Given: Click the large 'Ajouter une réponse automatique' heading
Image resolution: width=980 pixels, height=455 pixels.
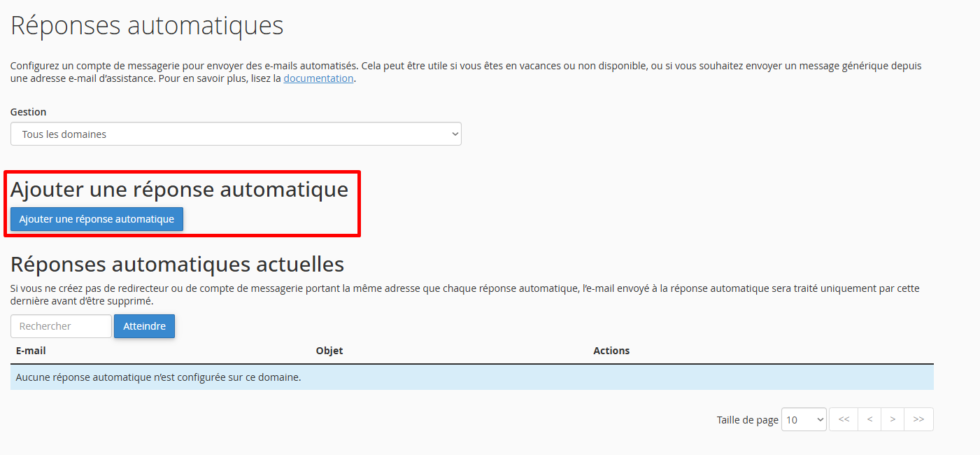Looking at the screenshot, I should pyautogui.click(x=179, y=189).
